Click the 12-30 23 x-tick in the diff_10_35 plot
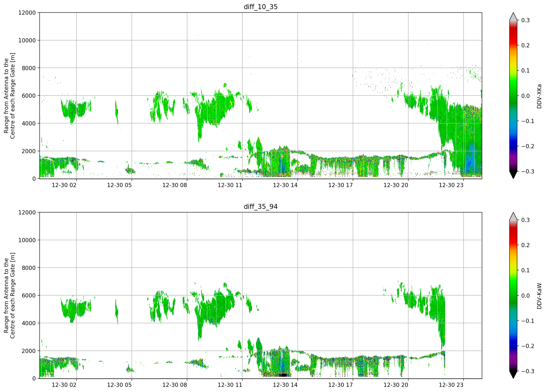Screen dimensions: 546x392 [451, 185]
